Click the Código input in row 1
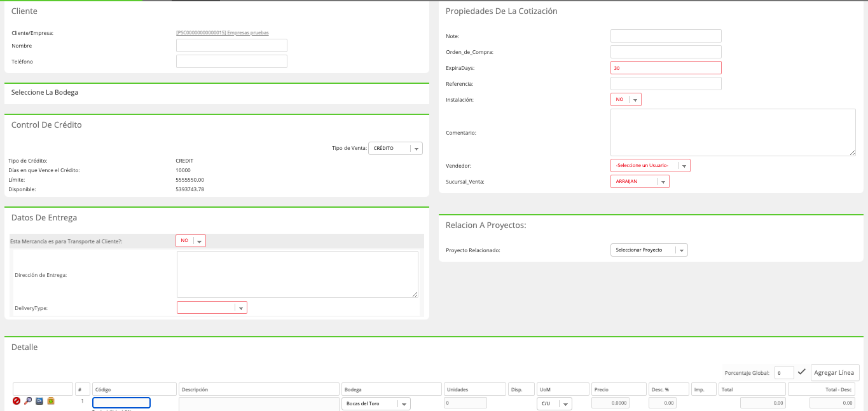The height and width of the screenshot is (411, 868). [x=121, y=403]
